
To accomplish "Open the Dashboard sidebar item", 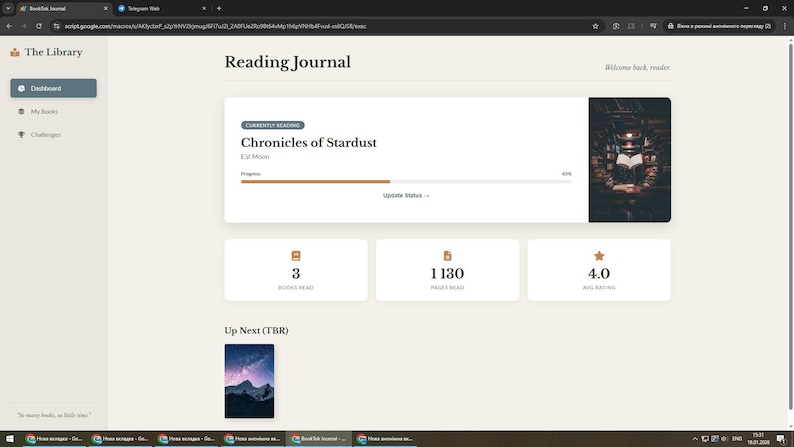I will tap(53, 88).
